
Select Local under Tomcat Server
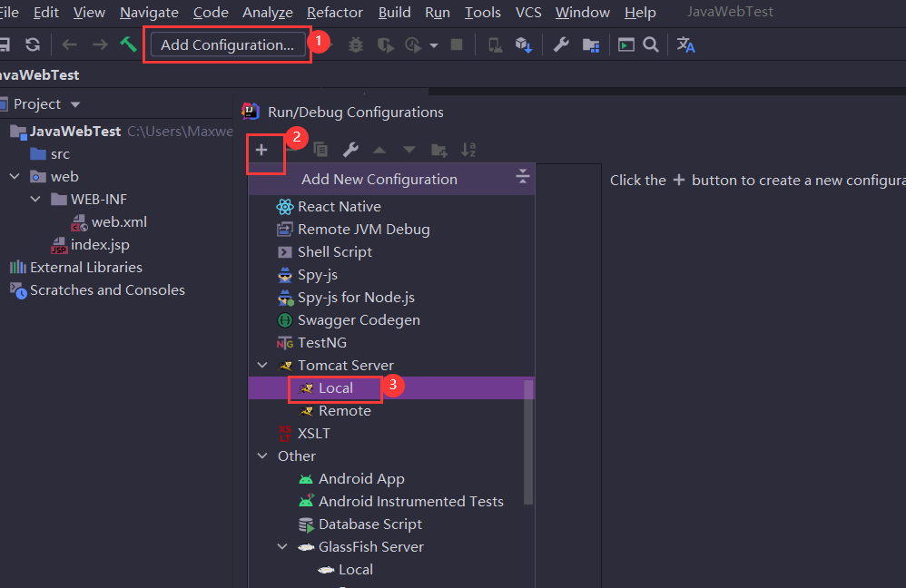[336, 388]
